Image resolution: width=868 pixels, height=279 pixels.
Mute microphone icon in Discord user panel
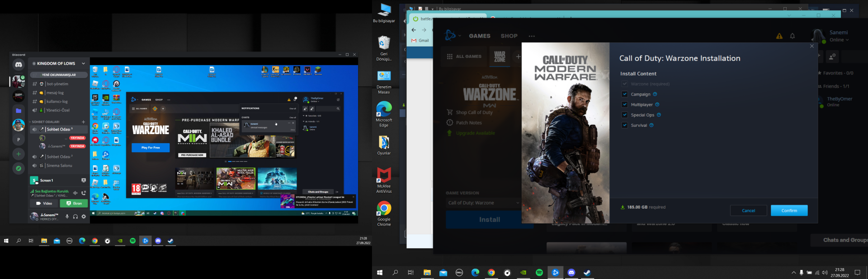67,217
